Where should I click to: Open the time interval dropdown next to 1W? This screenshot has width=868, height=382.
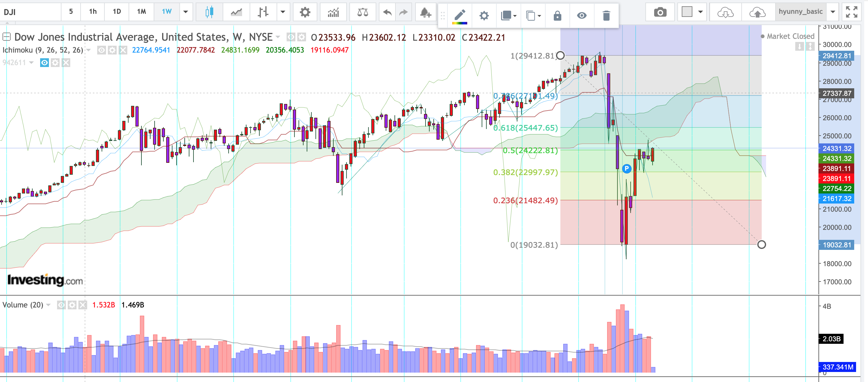point(185,12)
